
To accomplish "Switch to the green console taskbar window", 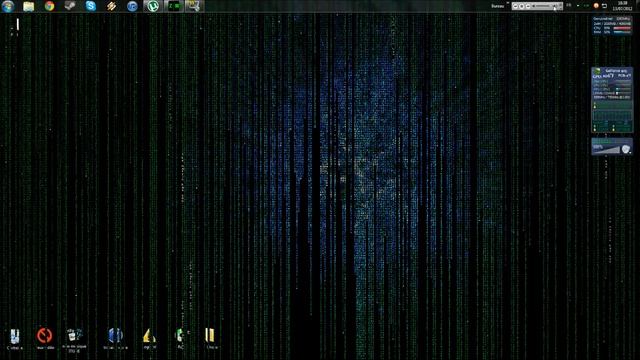I will tap(174, 6).
